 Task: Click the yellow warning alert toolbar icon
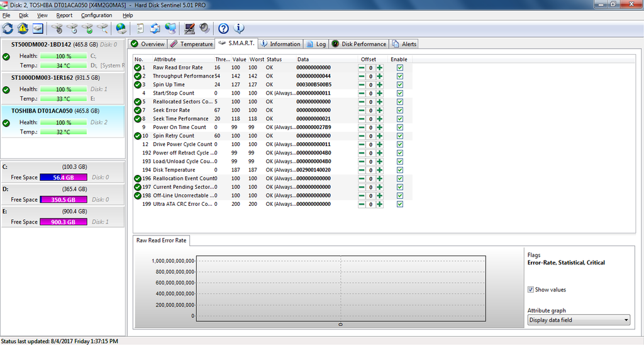coord(23,28)
